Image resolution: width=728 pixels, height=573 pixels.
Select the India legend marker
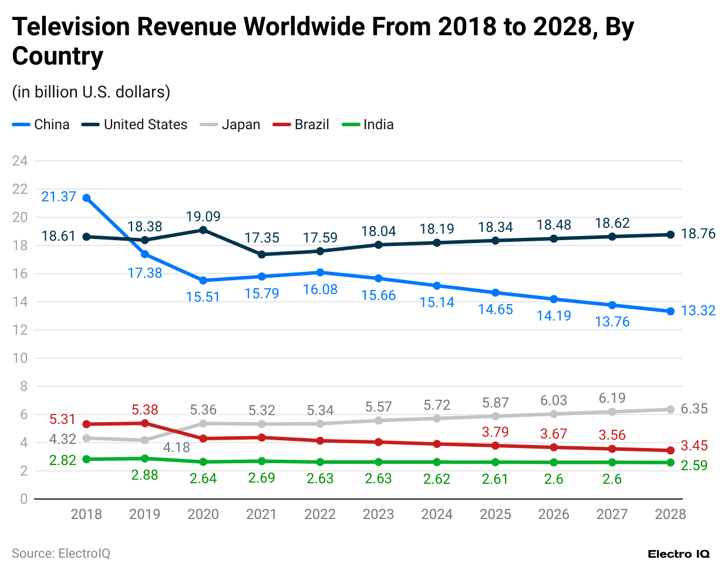tap(350, 124)
